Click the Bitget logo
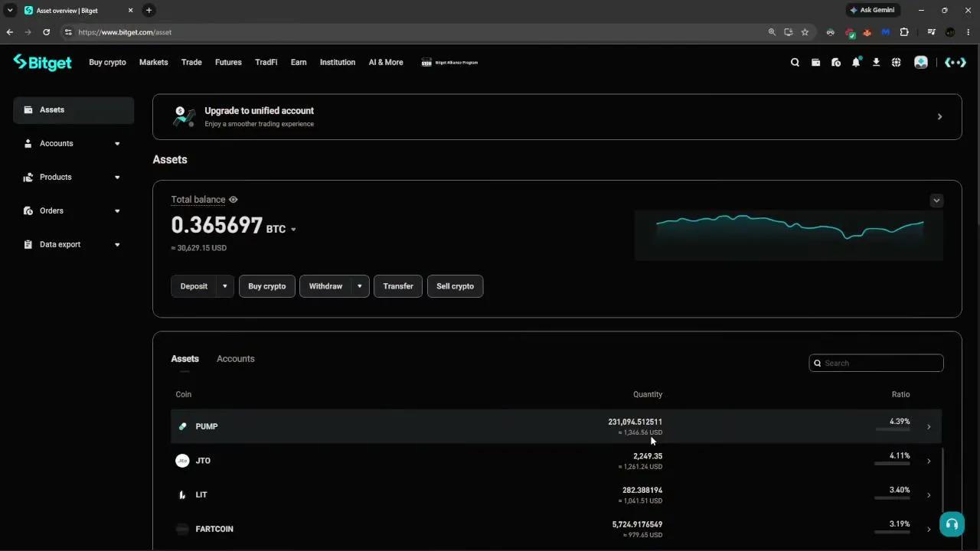 [x=42, y=63]
